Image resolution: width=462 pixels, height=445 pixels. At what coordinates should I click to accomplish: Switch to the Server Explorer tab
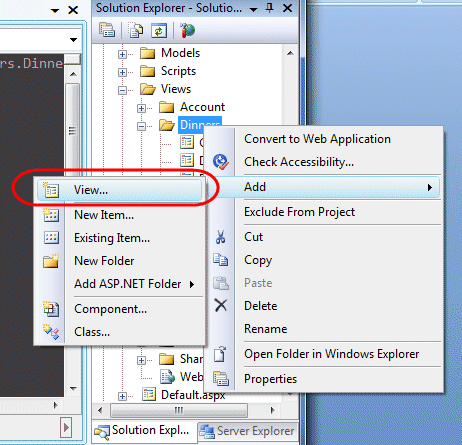[x=247, y=431]
